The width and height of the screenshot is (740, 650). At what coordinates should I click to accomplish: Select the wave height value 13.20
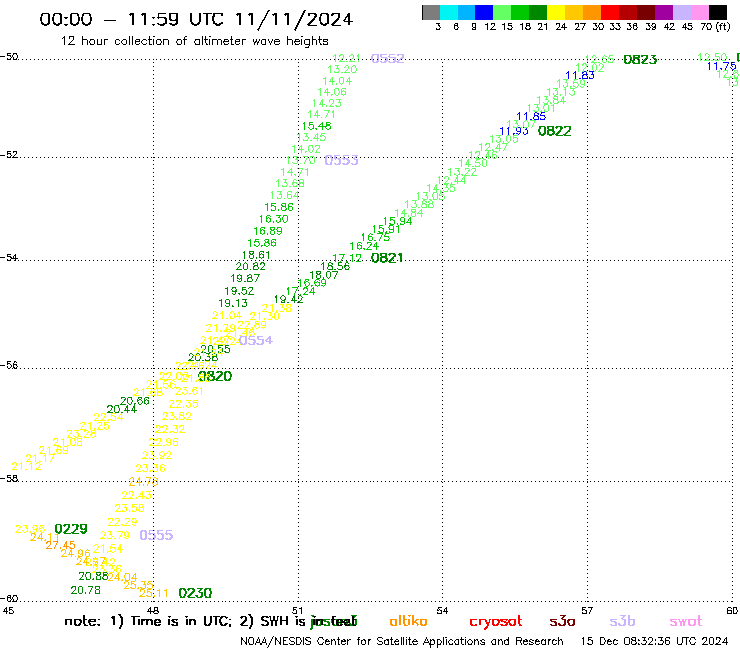click(x=342, y=69)
